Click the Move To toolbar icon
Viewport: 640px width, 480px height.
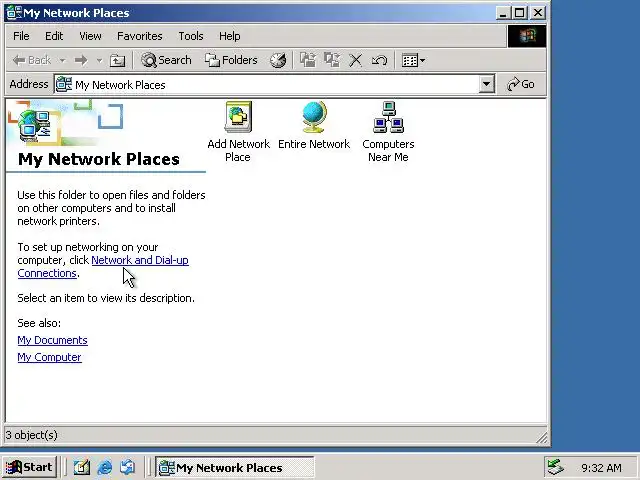tap(308, 60)
